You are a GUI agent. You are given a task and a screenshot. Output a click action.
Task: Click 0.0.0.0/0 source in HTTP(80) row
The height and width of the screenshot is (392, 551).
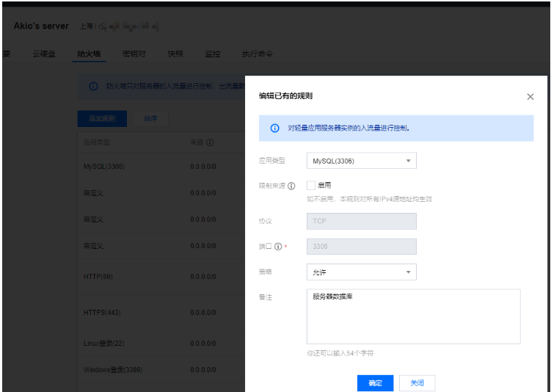[x=203, y=277]
